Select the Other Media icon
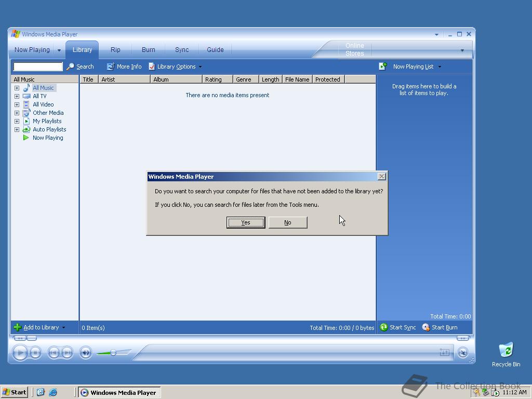Viewport: 532px width, 399px height. pos(26,113)
